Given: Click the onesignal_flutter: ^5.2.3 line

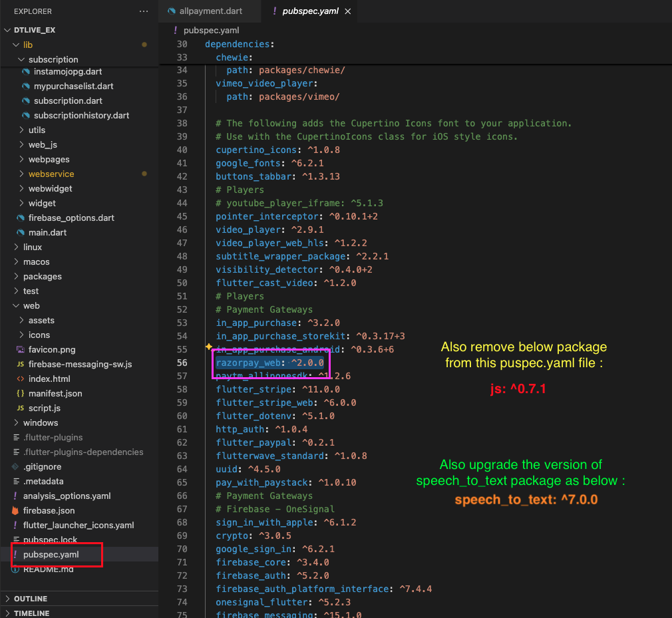Looking at the screenshot, I should [x=283, y=602].
